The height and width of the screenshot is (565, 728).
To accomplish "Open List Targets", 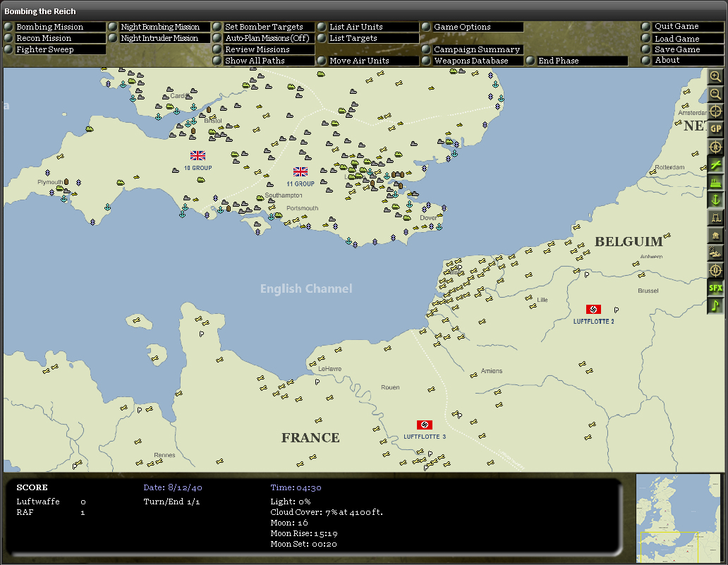I will (x=368, y=38).
